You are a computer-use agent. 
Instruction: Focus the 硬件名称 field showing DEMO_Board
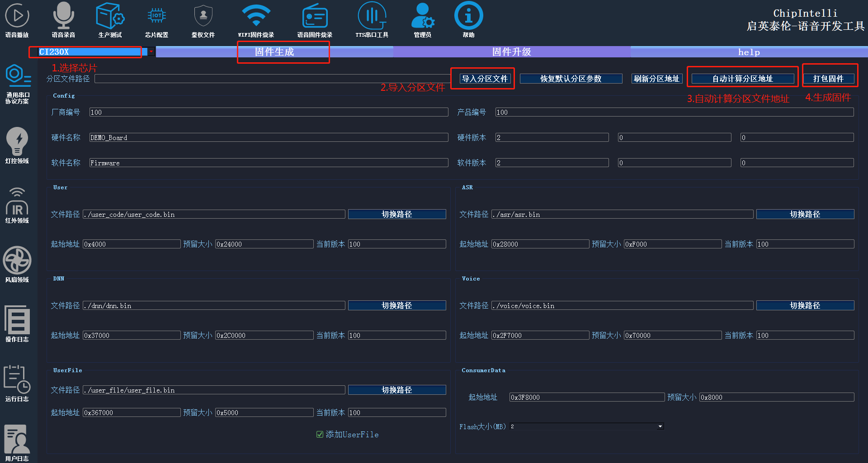click(269, 137)
